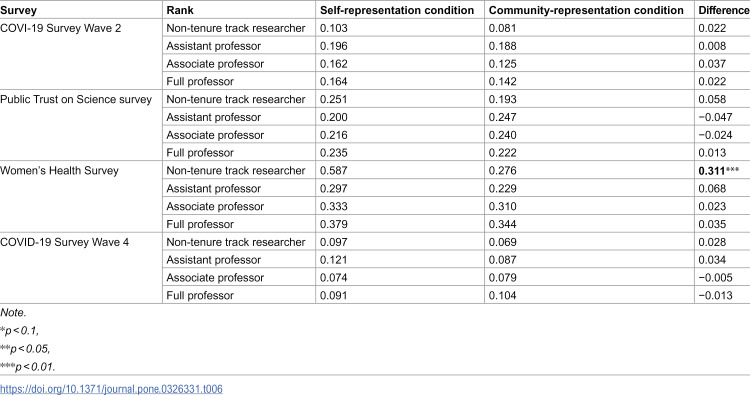Open the journal.pone DOI link
The width and height of the screenshot is (750, 395).
tap(111, 389)
